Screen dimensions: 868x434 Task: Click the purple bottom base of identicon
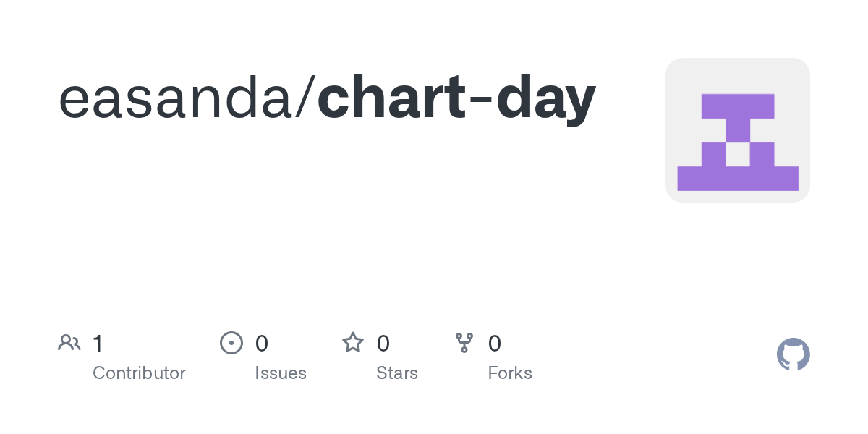click(x=738, y=178)
